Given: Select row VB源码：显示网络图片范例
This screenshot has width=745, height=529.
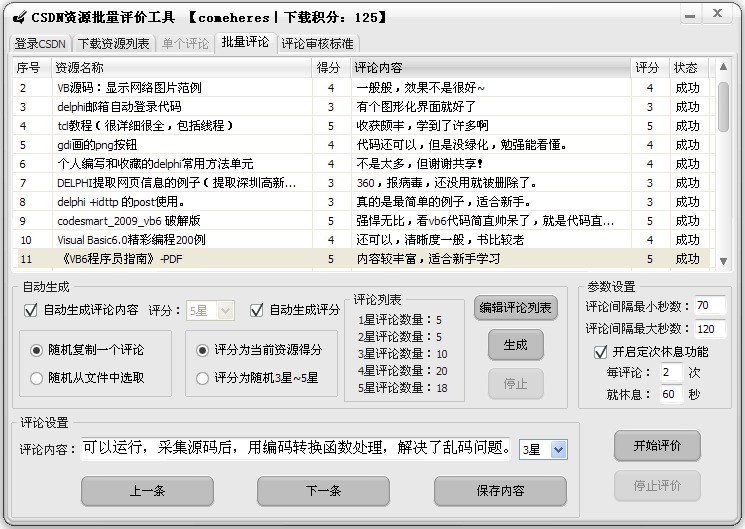Looking at the screenshot, I should pyautogui.click(x=361, y=87).
